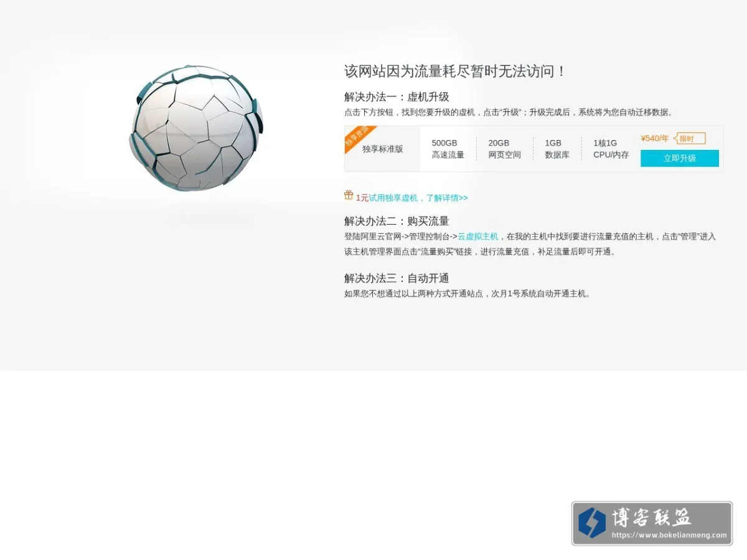Select the 独享标准版 plan label
This screenshot has width=747, height=560.
point(383,149)
